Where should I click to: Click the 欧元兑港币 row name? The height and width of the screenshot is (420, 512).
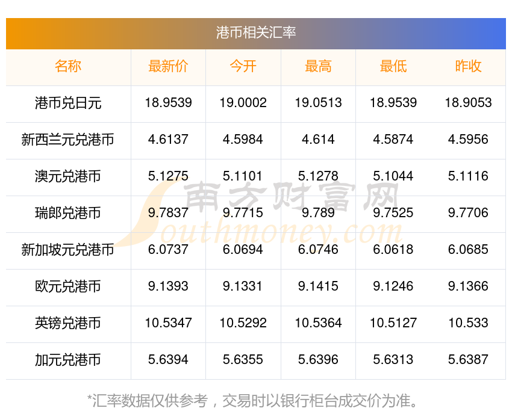68,286
